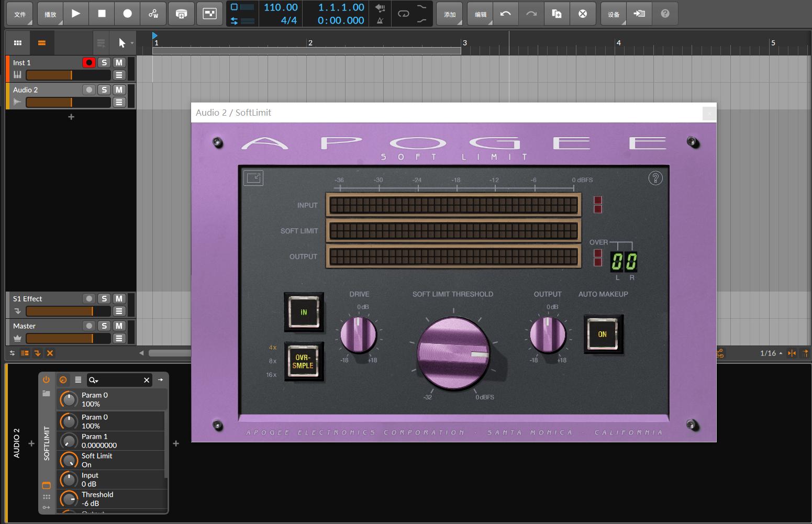This screenshot has height=524, width=812.
Task: Click the plugin resize icon above INPUT meter
Action: [253, 178]
